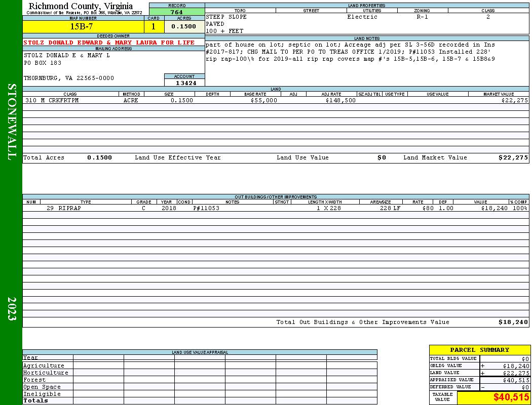Click market value $22,275 in land row
The width and height of the screenshot is (532, 405).
[x=514, y=100]
